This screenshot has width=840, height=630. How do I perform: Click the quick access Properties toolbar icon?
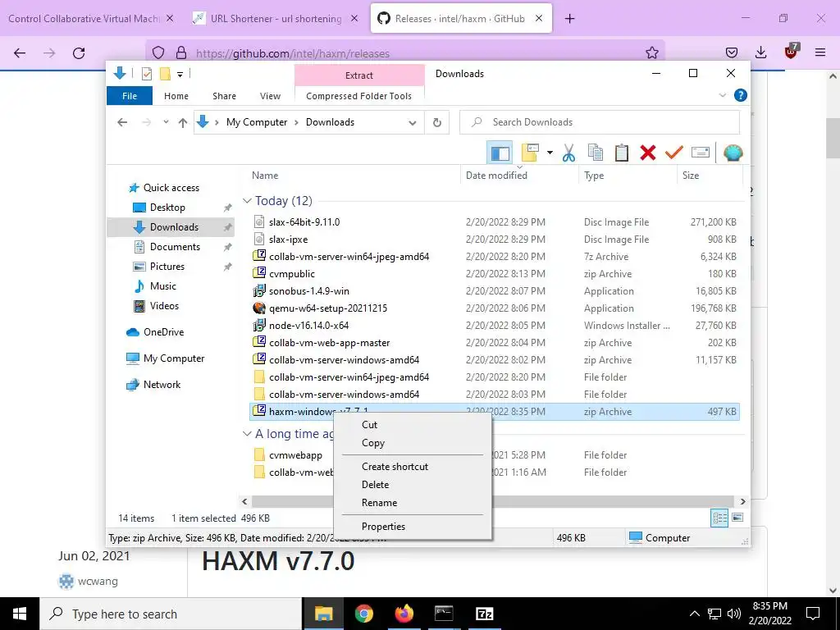tap(146, 75)
